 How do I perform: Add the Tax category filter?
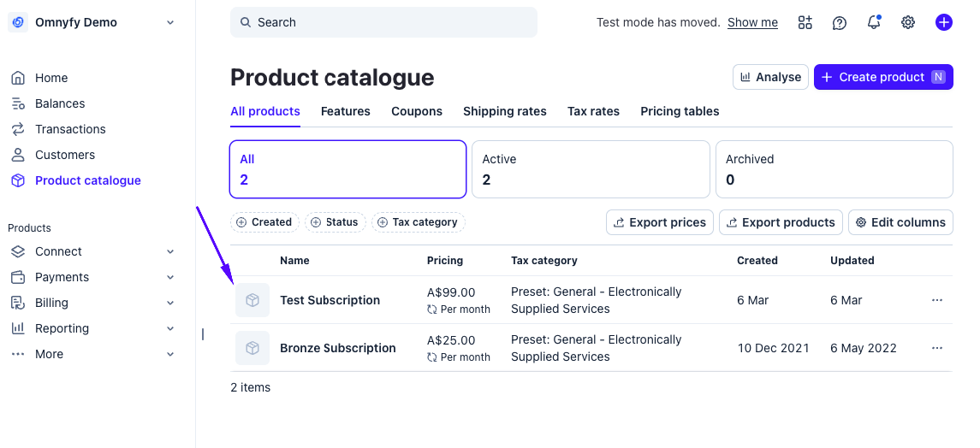419,222
